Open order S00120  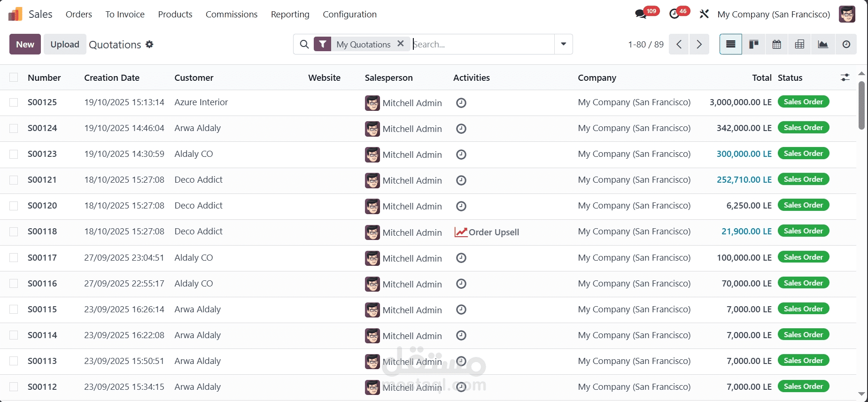point(42,206)
